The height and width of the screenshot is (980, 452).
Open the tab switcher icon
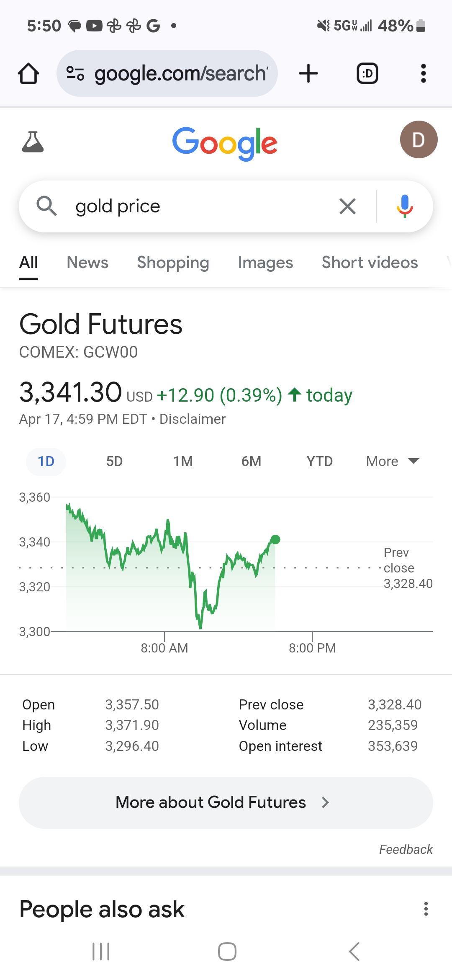[x=367, y=74]
